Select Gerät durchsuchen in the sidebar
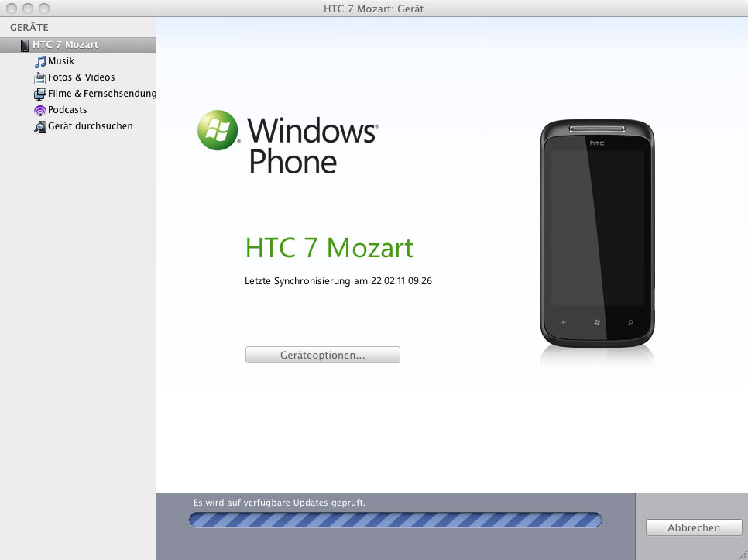Viewport: 748px width, 560px height. (89, 125)
